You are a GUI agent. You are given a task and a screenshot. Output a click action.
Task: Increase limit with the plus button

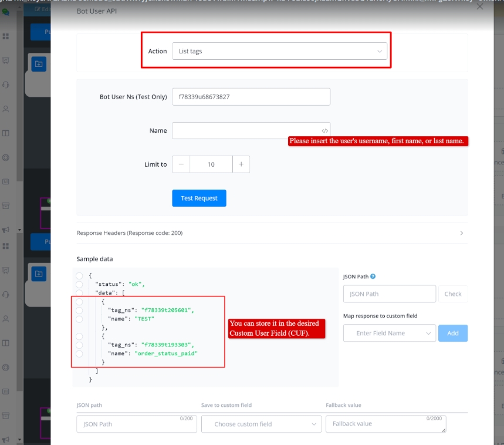(x=241, y=164)
